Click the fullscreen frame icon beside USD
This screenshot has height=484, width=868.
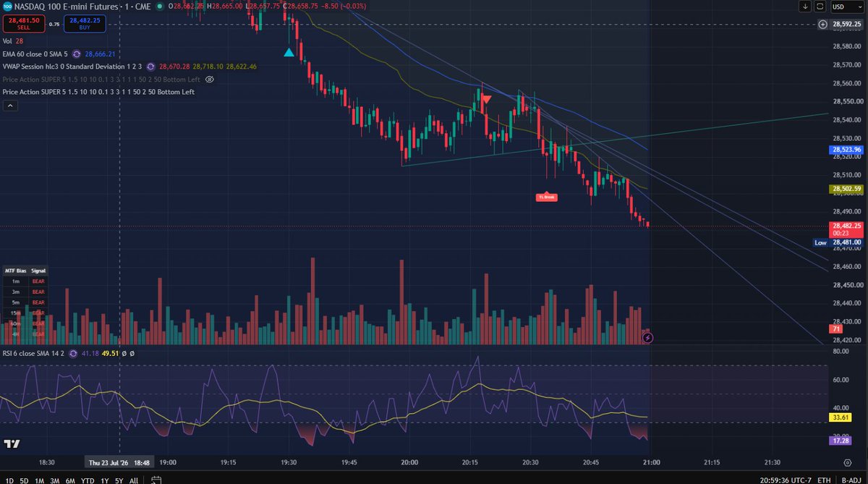[820, 7]
